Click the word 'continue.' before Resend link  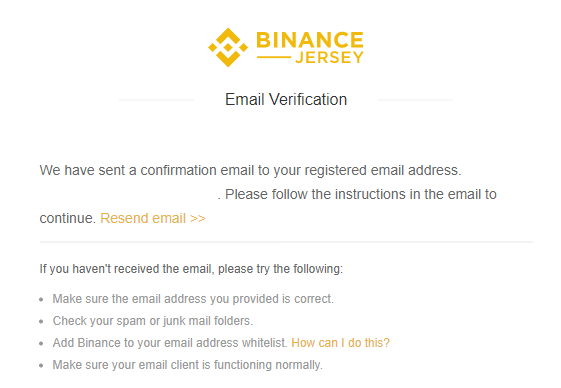click(68, 218)
